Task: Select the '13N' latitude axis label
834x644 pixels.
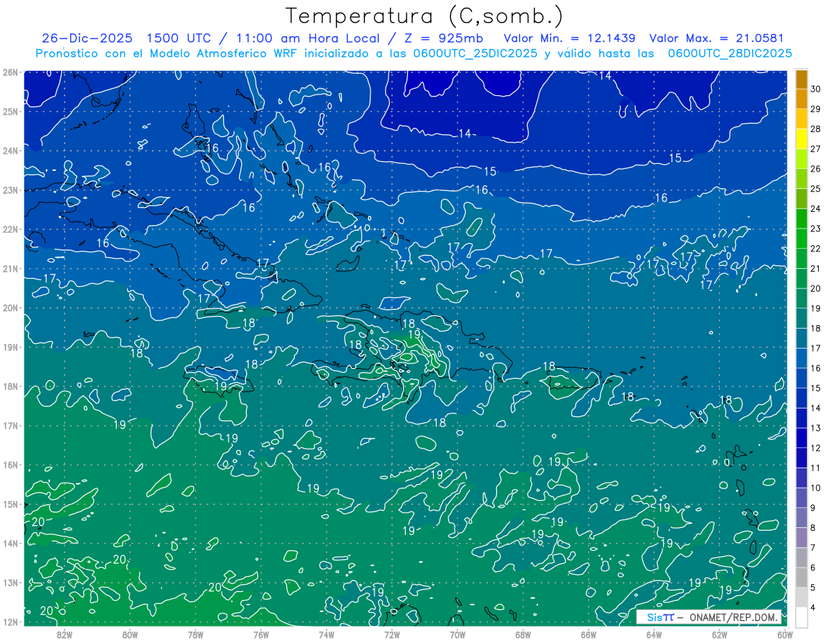Action: 10,583
